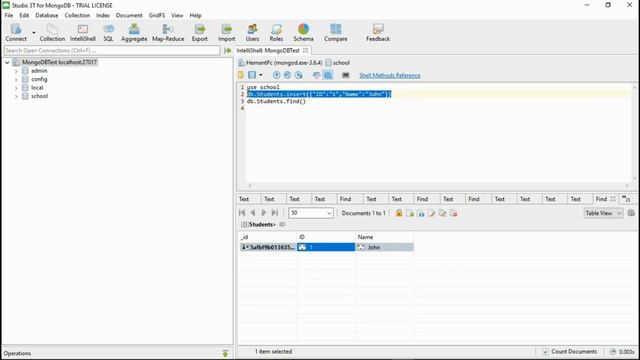Click the edit document pencil icon
The height and width of the screenshot is (360, 640).
point(431,213)
